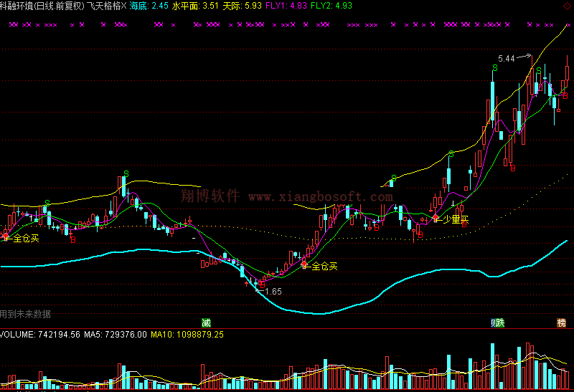This screenshot has height=392, width=574.
Task: Click the orange 榜 event marker
Action: [562, 322]
